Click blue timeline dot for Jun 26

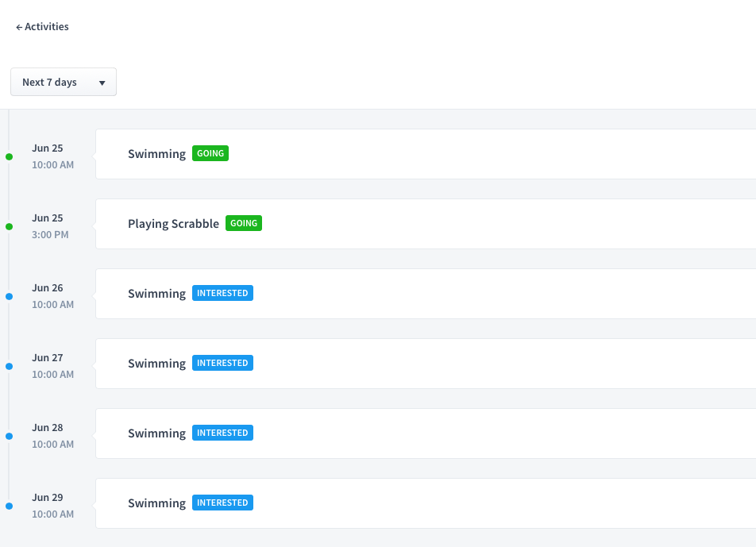click(10, 296)
